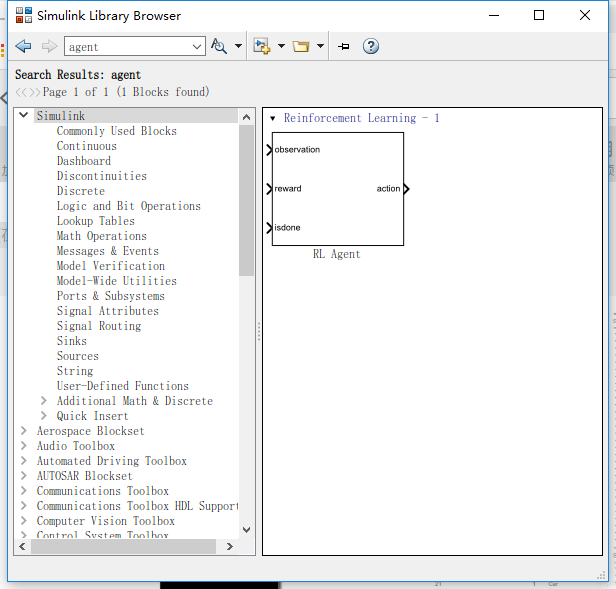The width and height of the screenshot is (616, 589).
Task: Click the forward navigation arrow
Action: click(50, 46)
